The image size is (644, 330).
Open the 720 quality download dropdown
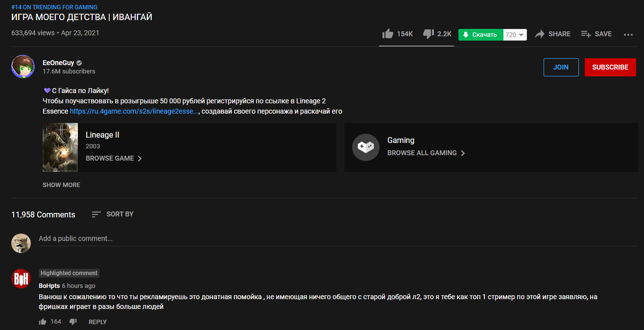515,35
